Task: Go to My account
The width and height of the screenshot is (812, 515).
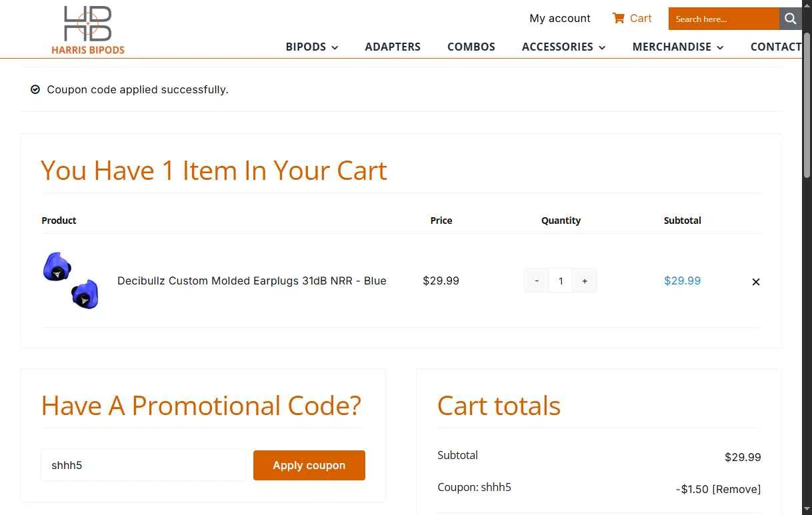Action: [x=560, y=18]
